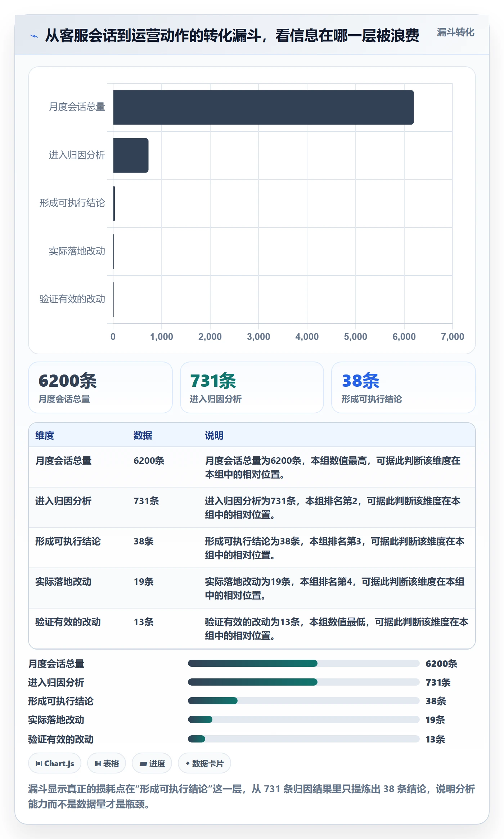The height and width of the screenshot is (839, 504).
Task: Click the 维度 column header
Action: [45, 435]
